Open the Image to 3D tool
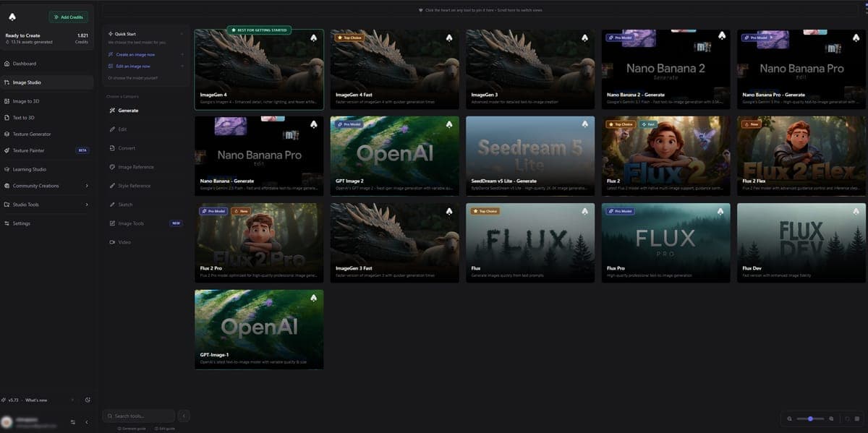This screenshot has width=868, height=433. 47,101
